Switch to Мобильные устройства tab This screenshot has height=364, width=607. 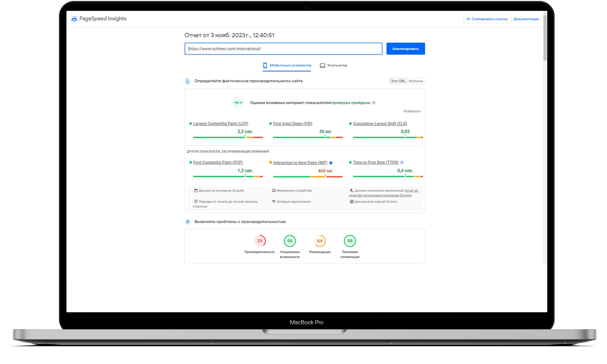(287, 65)
